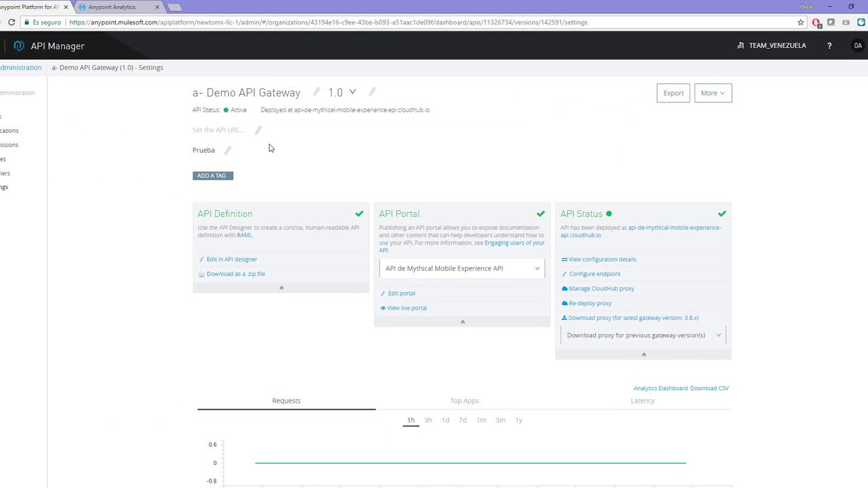The image size is (868, 488).
Task: Click Edit portal link
Action: [x=401, y=293]
